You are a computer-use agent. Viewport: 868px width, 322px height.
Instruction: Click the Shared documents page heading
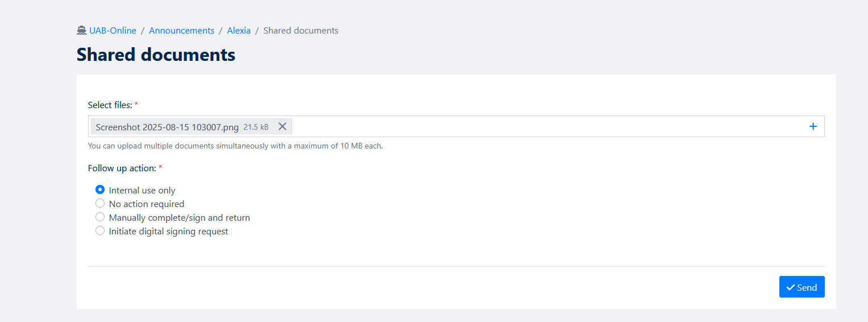pyautogui.click(x=156, y=55)
